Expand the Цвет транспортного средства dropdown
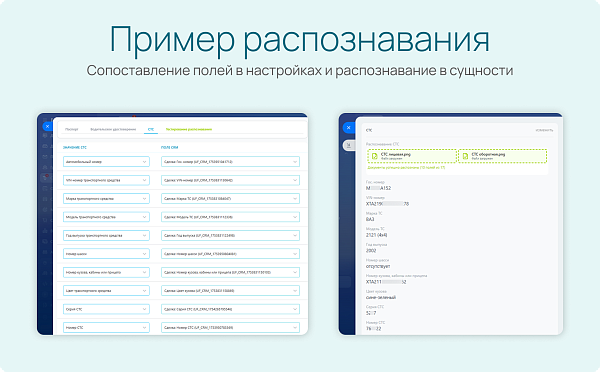 (106, 290)
